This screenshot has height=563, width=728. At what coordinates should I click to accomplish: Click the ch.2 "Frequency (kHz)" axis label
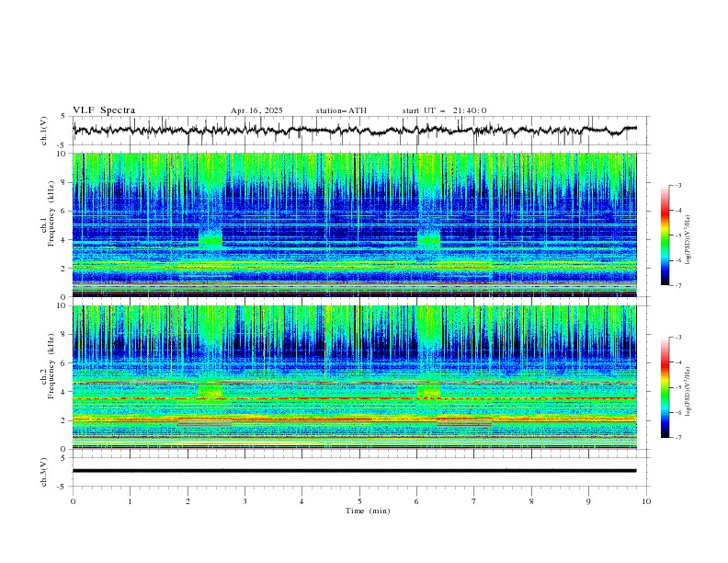tap(51, 366)
